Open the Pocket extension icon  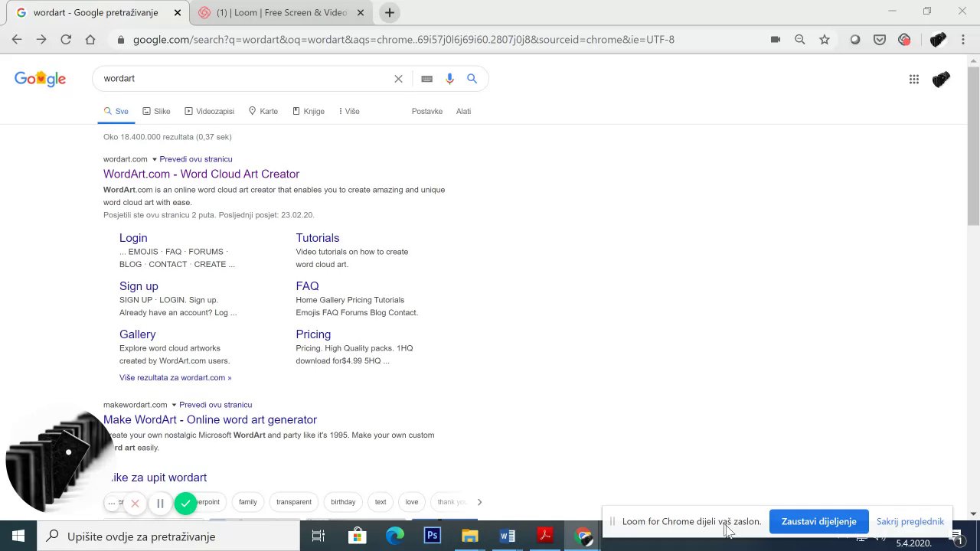(880, 40)
